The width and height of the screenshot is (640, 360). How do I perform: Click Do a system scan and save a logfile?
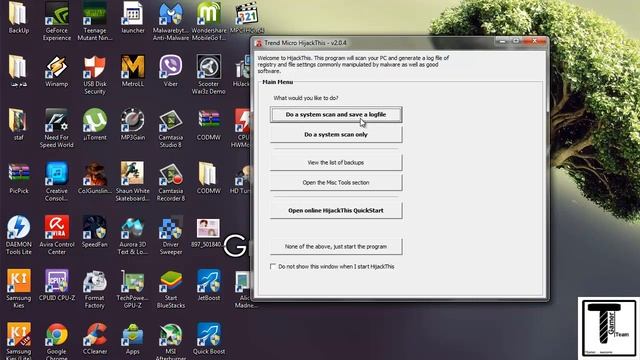coord(336,115)
